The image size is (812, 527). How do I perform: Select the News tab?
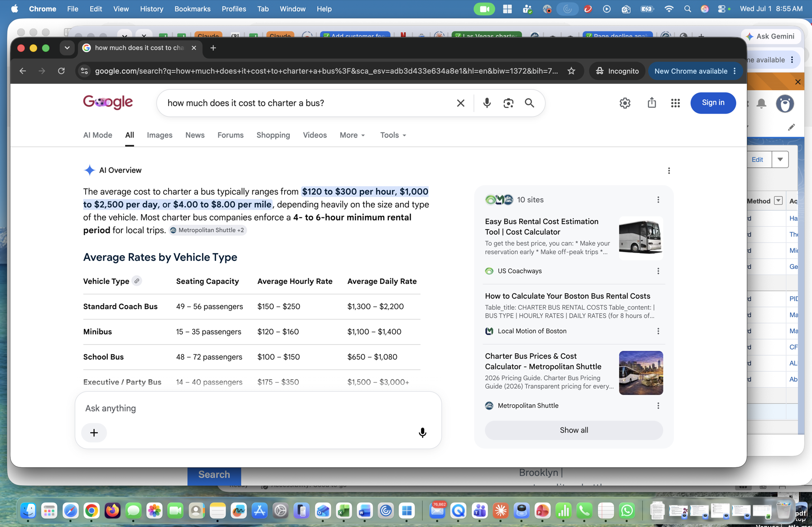click(x=195, y=135)
